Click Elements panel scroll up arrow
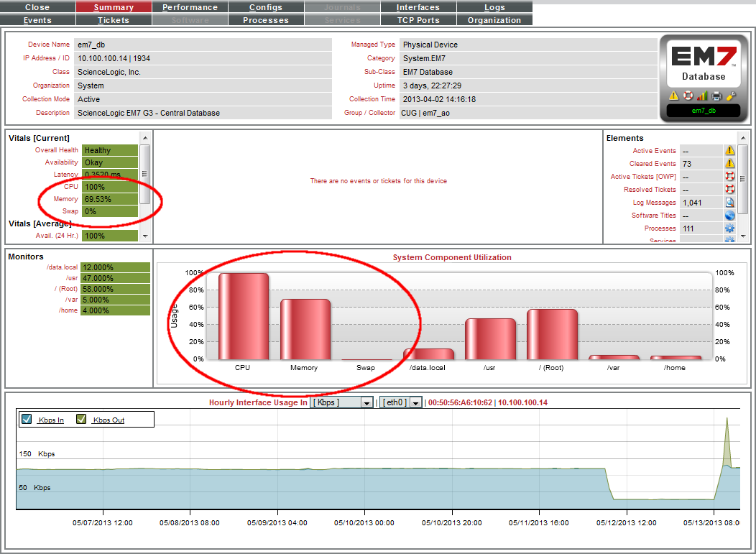 [x=743, y=138]
